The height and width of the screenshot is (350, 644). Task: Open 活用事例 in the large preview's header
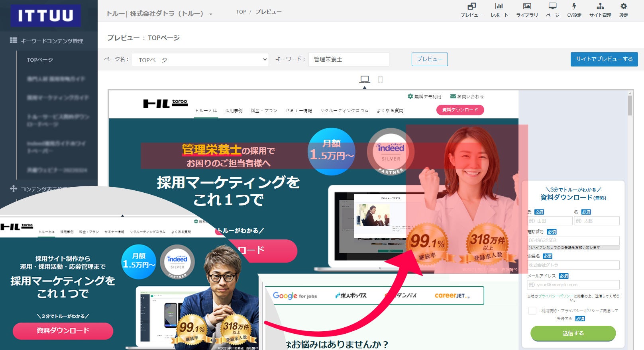[x=234, y=111]
